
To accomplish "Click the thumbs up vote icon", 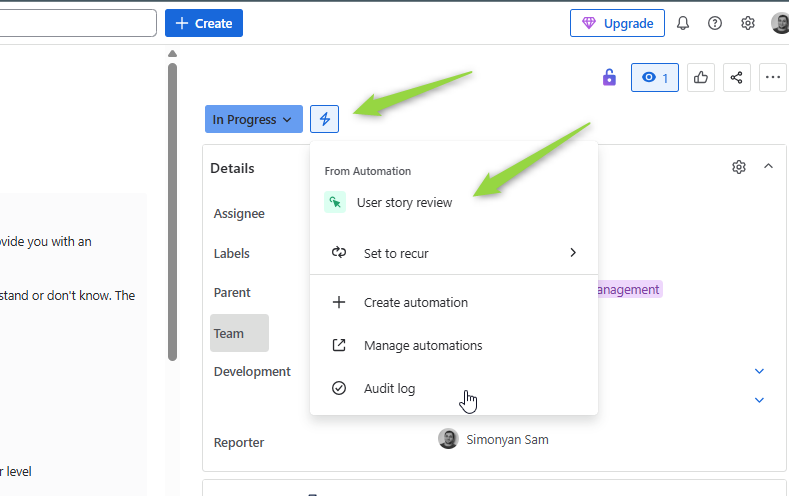I will (701, 77).
